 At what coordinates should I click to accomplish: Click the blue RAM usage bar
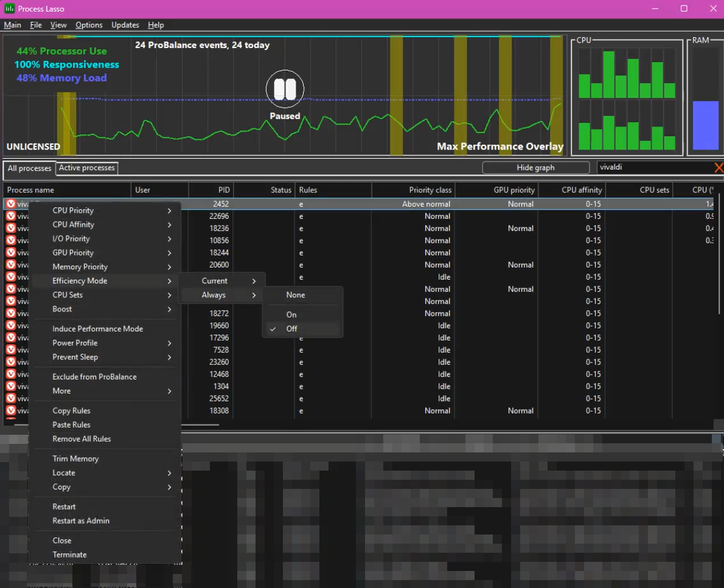(x=705, y=125)
